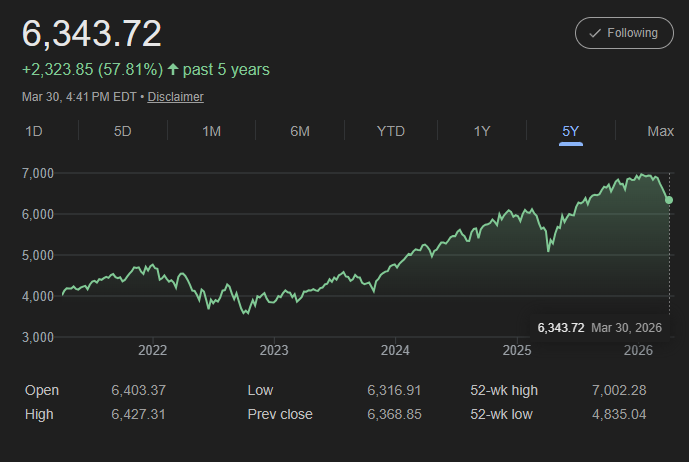Click the green endpoint dot on chart
Image resolution: width=689 pixels, height=462 pixels.
(668, 200)
